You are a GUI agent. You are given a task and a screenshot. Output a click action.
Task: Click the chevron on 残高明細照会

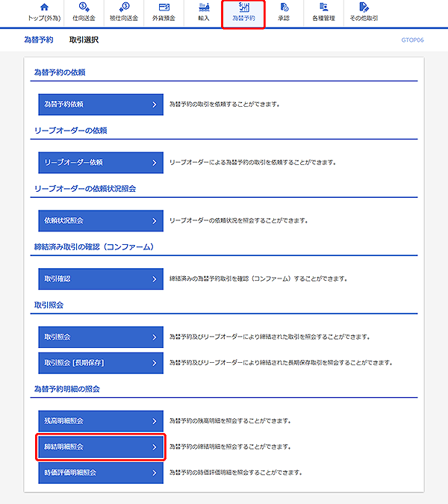click(155, 421)
